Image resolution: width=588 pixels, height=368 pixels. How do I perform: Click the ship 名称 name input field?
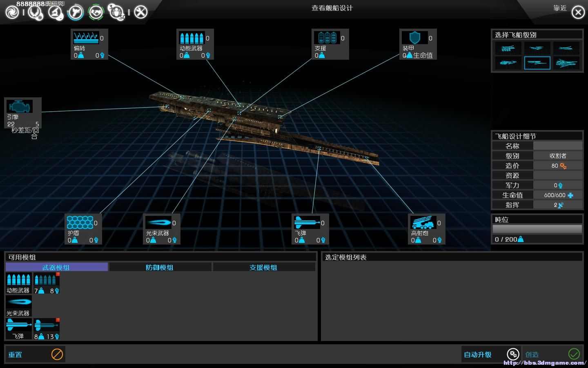coord(557,146)
